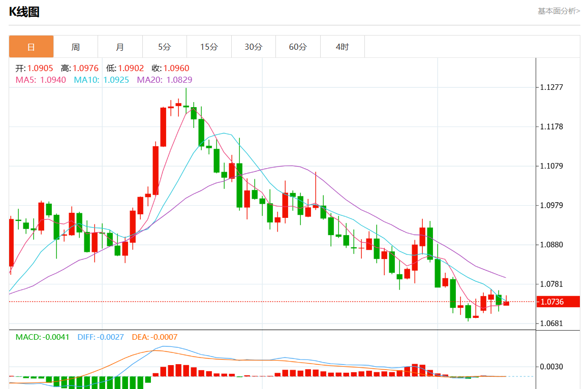
Task: Switch to the 月 monthly tab
Action: 120,47
